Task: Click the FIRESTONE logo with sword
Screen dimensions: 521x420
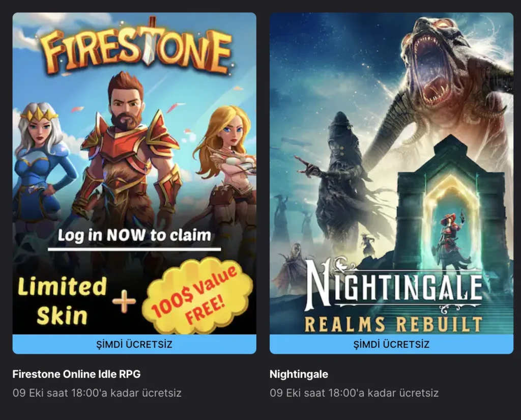Action: pyautogui.click(x=136, y=46)
